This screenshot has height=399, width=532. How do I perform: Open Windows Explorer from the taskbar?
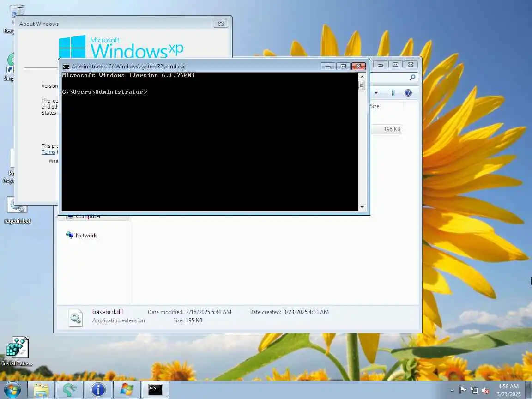click(x=41, y=390)
